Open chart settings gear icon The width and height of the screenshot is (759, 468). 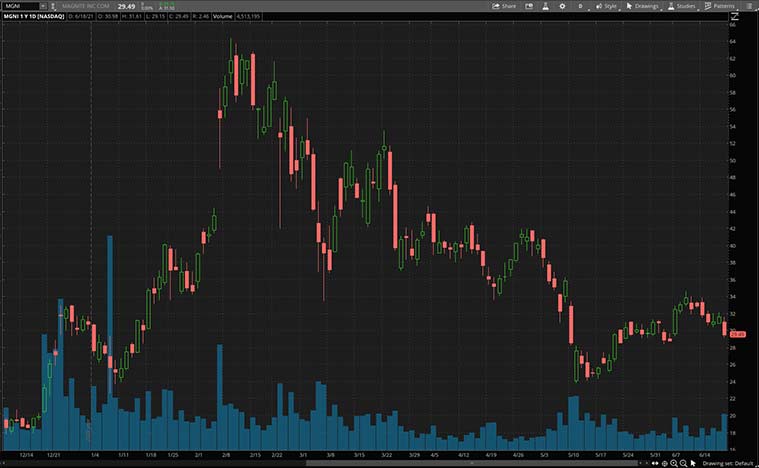click(x=562, y=6)
